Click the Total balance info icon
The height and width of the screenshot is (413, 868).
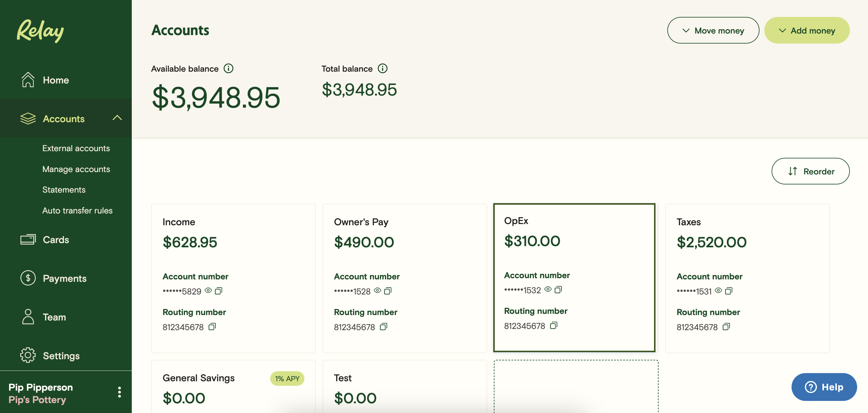click(382, 68)
